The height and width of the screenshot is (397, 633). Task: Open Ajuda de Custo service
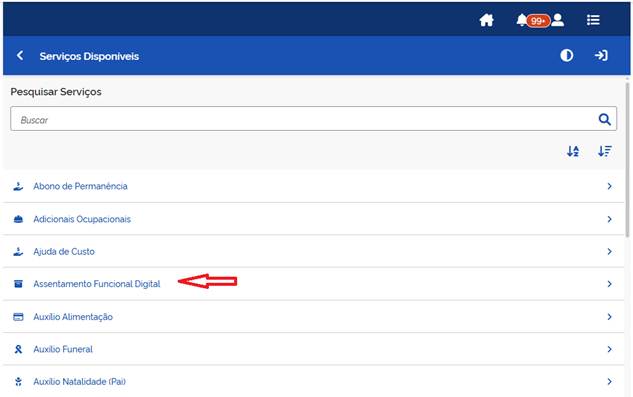point(313,251)
